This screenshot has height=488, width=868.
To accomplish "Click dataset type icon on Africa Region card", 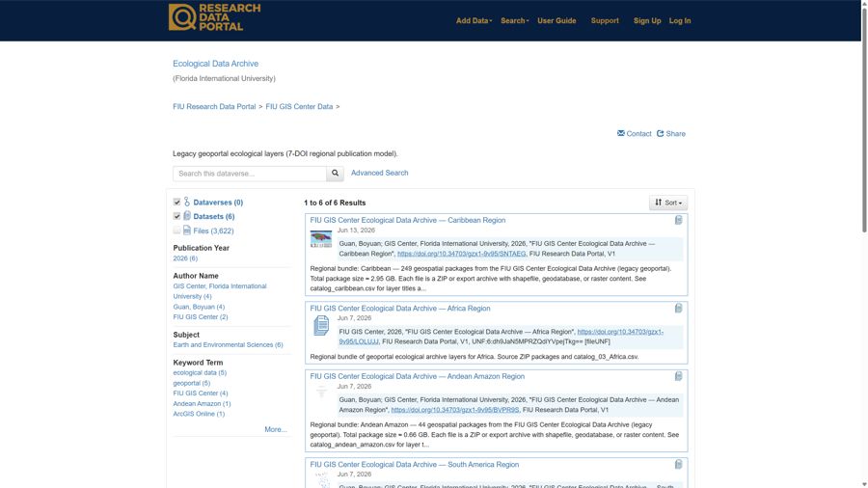I will pyautogui.click(x=678, y=309).
